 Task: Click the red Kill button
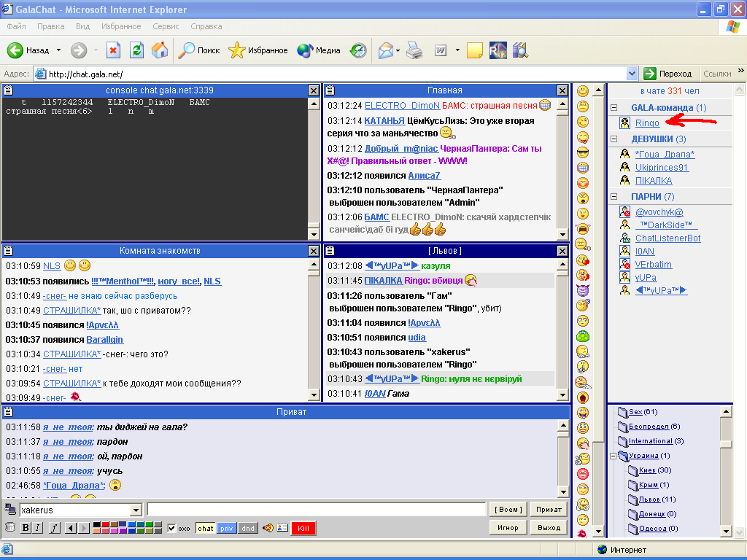[x=303, y=528]
